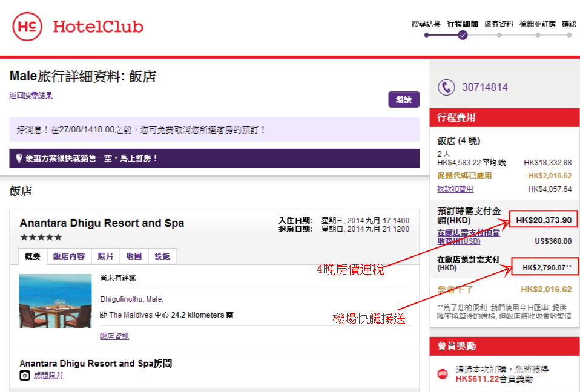
Task: Select the 設施 tab
Action: point(162,256)
